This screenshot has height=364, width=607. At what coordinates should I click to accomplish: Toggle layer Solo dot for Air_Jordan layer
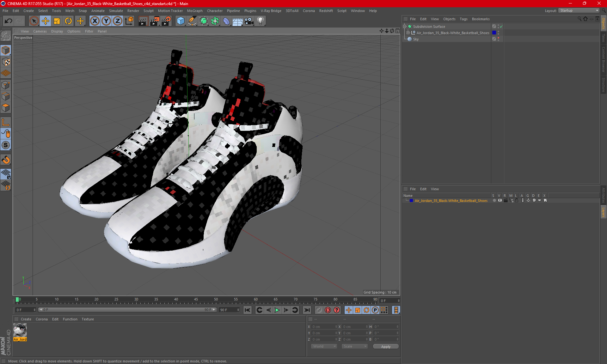coord(494,200)
